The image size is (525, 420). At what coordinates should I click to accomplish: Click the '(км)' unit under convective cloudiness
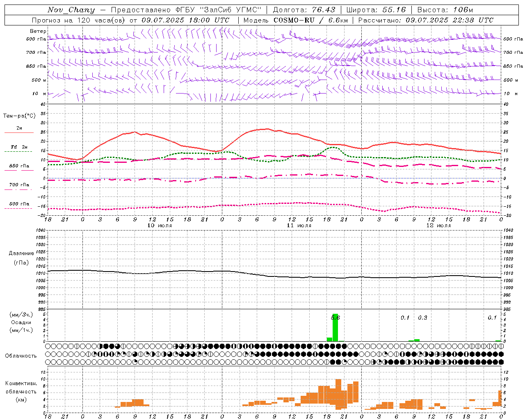(x=21, y=399)
